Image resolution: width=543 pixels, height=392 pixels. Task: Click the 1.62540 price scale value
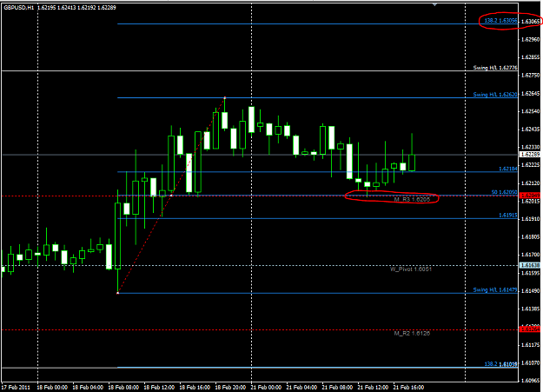(x=530, y=111)
